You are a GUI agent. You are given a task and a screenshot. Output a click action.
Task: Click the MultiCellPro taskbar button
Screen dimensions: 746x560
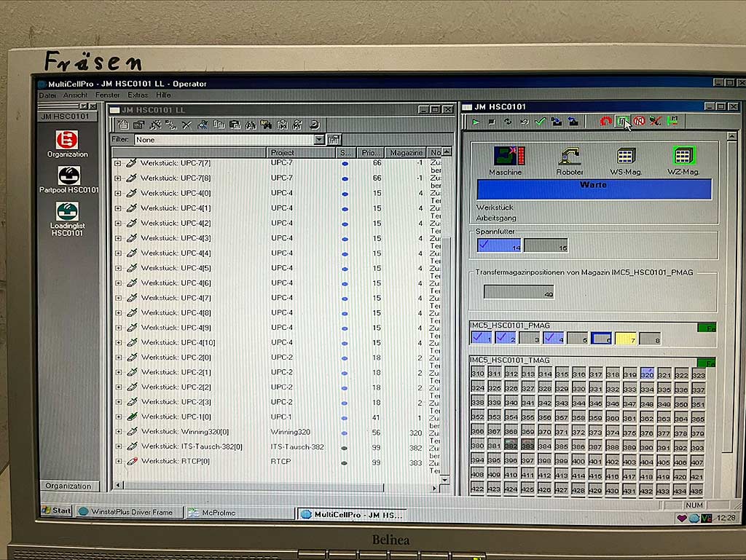[353, 514]
